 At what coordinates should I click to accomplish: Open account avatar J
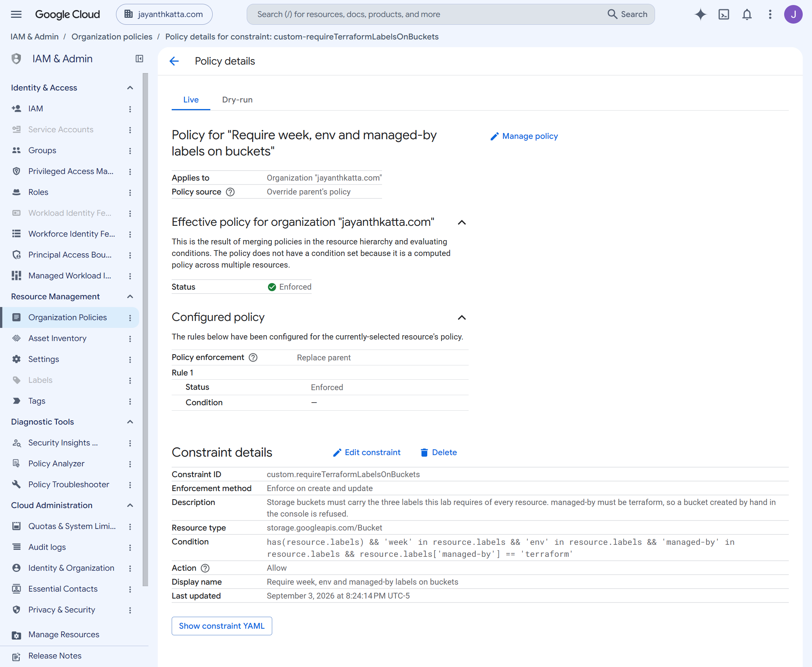tap(793, 14)
